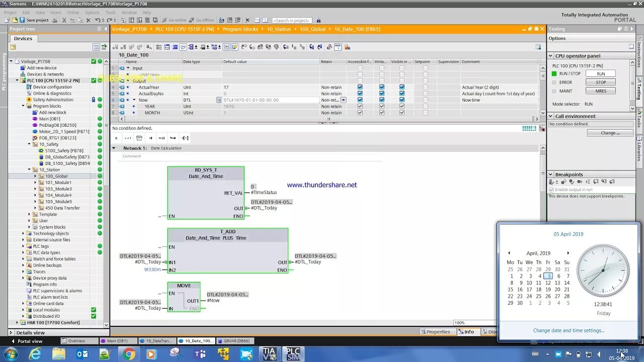Viewport: 644px width, 362px height.
Task: Toggle Accessible checkbox for ActualYear row
Action: [360, 87]
